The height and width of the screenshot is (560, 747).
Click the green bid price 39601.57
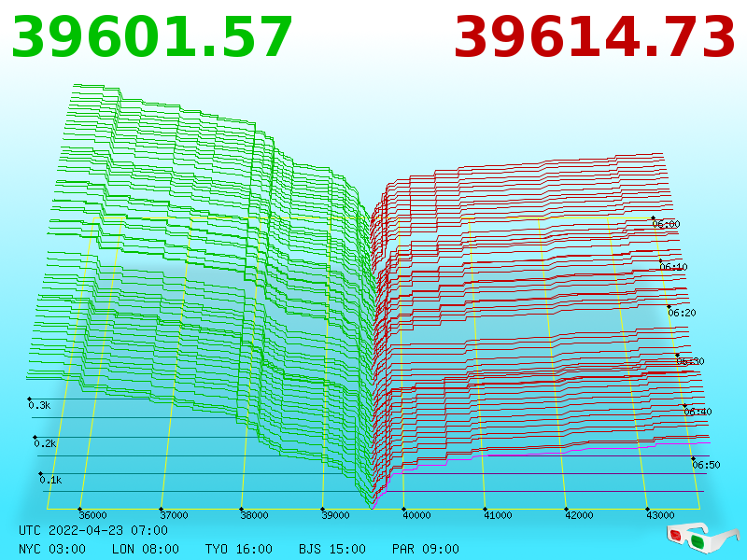click(151, 37)
